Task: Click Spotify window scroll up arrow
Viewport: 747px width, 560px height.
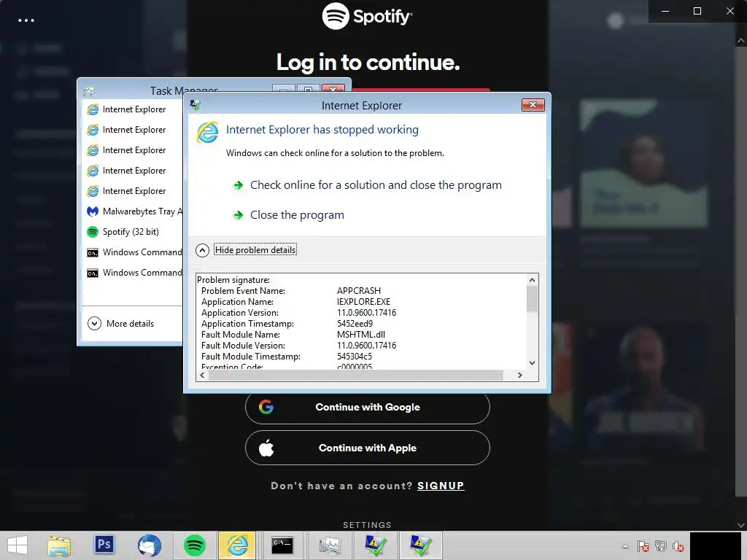Action: tap(741, 41)
